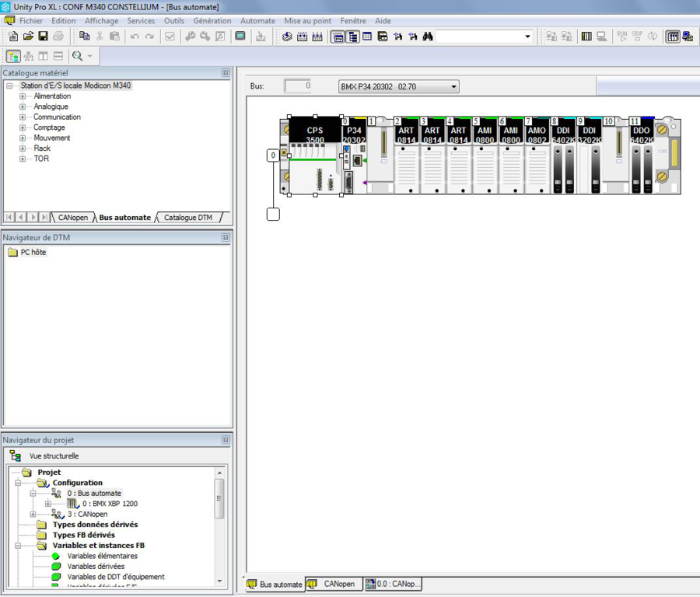
Task: Expand the Alimentation catalog category
Action: click(x=23, y=96)
